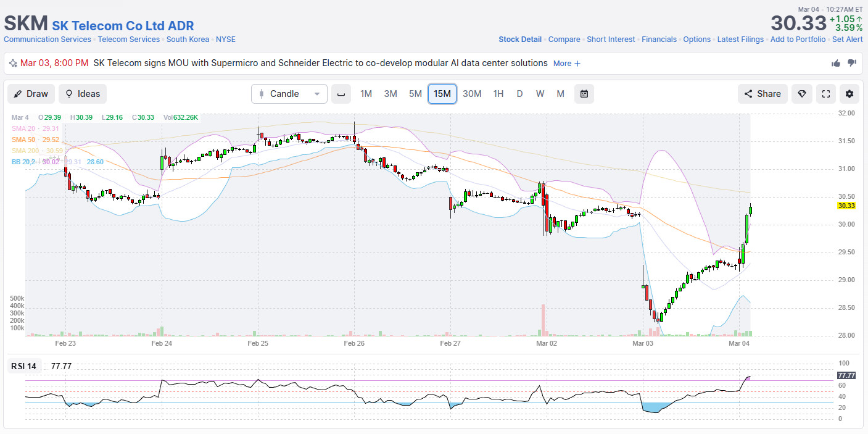Viewport: 868px width, 434px height.
Task: Click the thumbs down icon on news
Action: [x=852, y=63]
